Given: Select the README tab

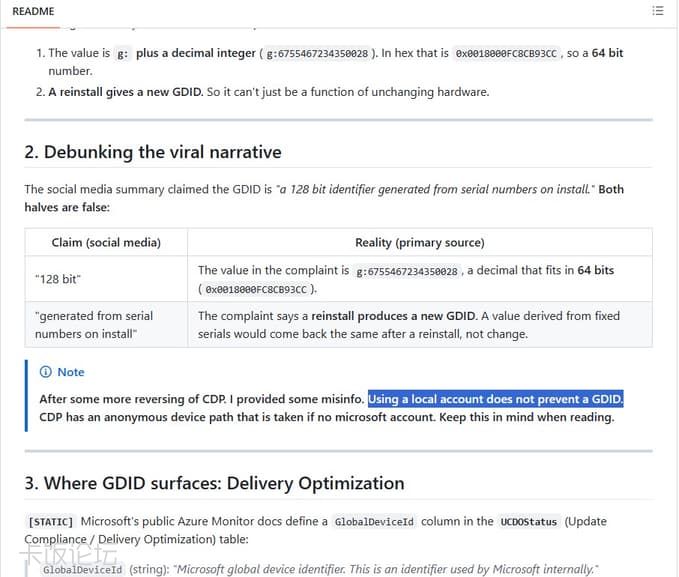Looking at the screenshot, I should point(33,12).
